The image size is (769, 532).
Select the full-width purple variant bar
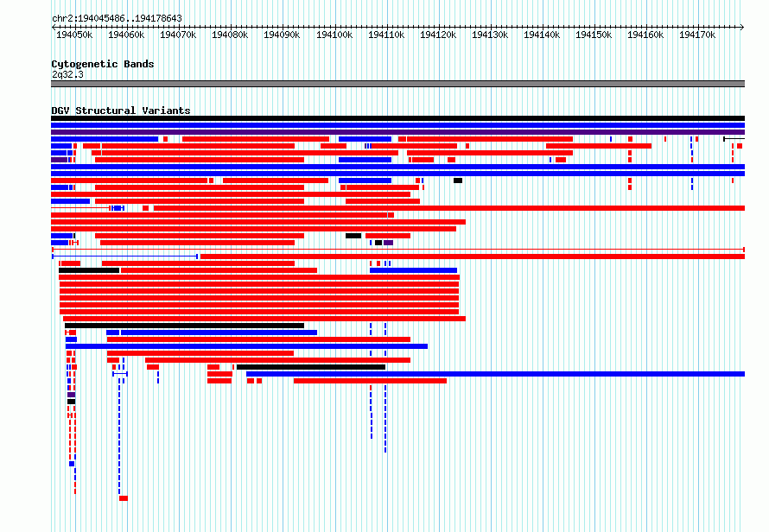(x=397, y=132)
